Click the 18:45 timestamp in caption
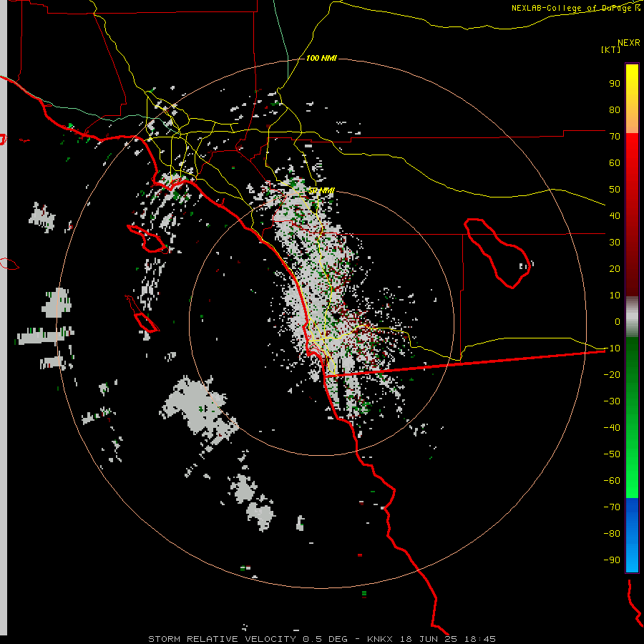The width and height of the screenshot is (644, 644). click(x=479, y=639)
